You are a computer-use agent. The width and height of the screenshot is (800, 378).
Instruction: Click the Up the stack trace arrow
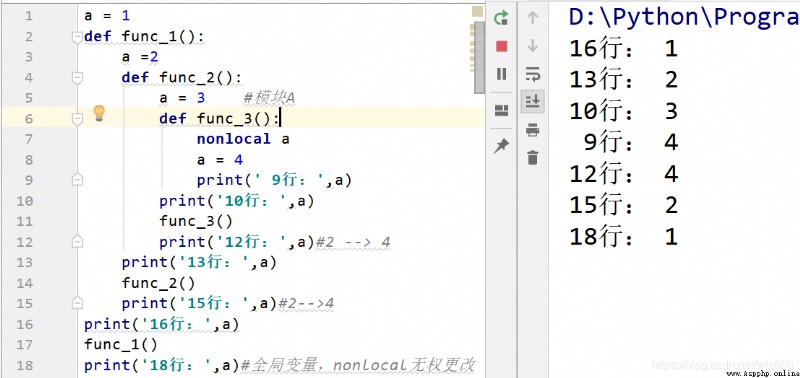click(533, 18)
